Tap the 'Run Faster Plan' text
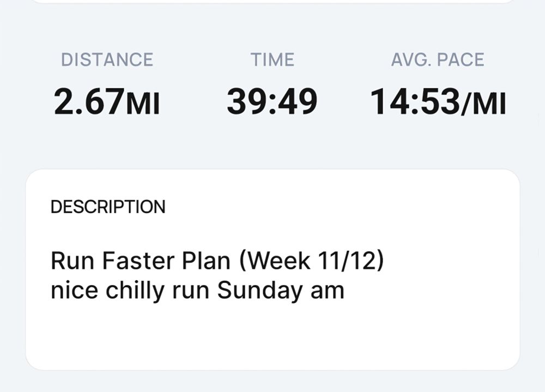Image resolution: width=545 pixels, height=392 pixels. point(140,261)
